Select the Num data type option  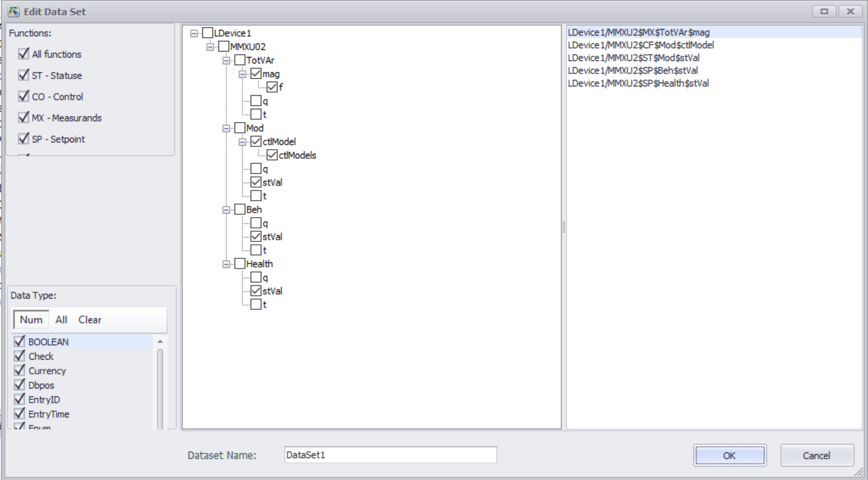31,320
